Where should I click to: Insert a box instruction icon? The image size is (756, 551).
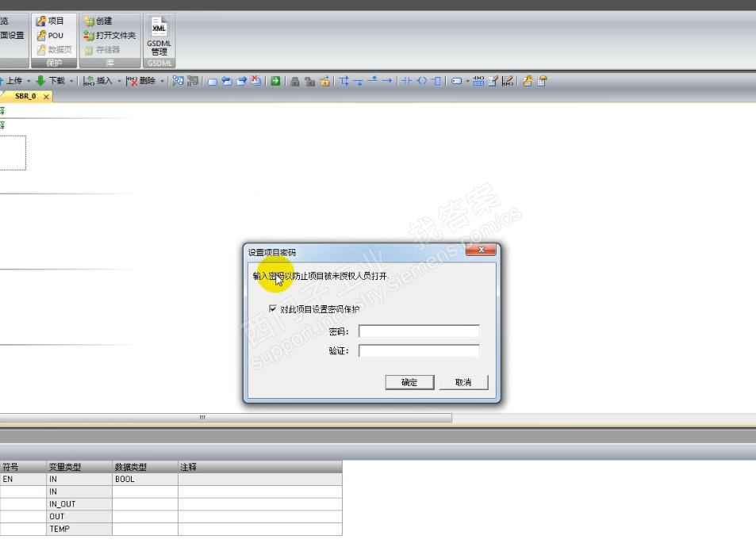click(x=436, y=81)
